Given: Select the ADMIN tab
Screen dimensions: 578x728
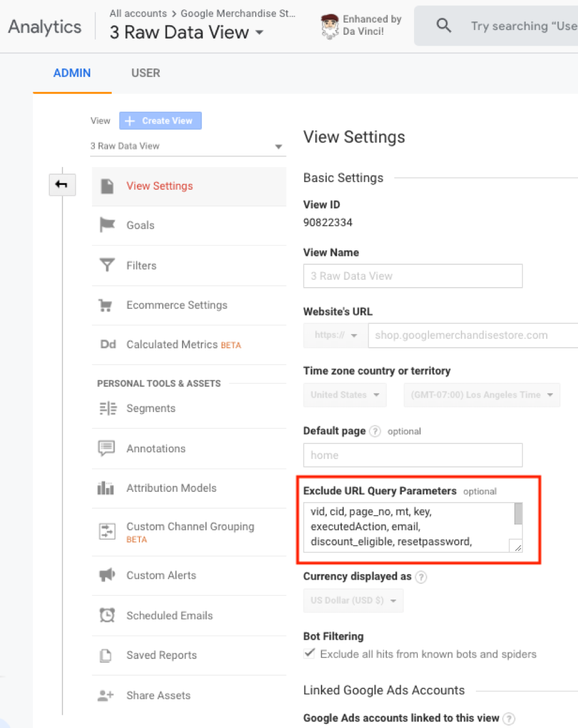Looking at the screenshot, I should tap(71, 73).
